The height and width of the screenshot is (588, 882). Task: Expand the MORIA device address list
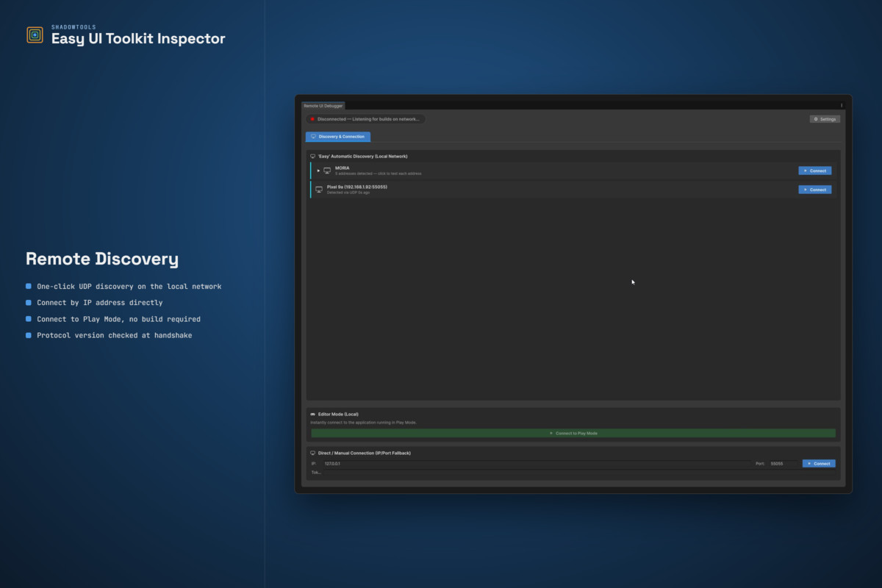click(318, 171)
